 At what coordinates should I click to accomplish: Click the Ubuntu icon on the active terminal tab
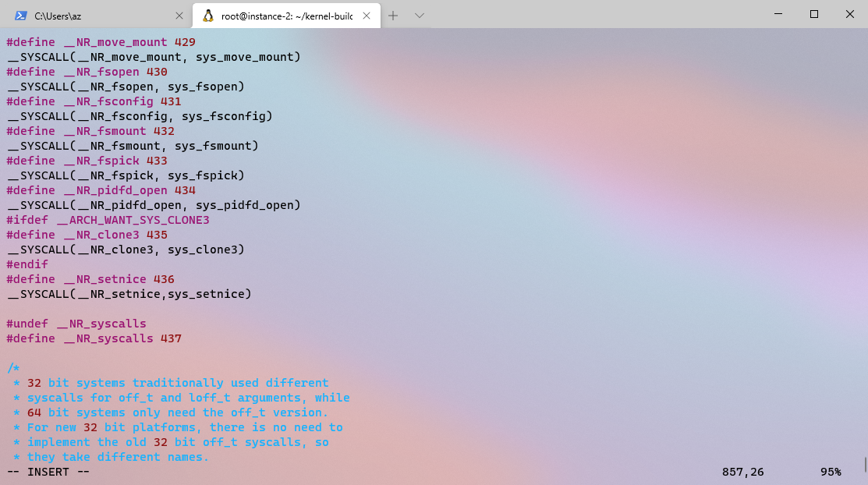click(207, 14)
